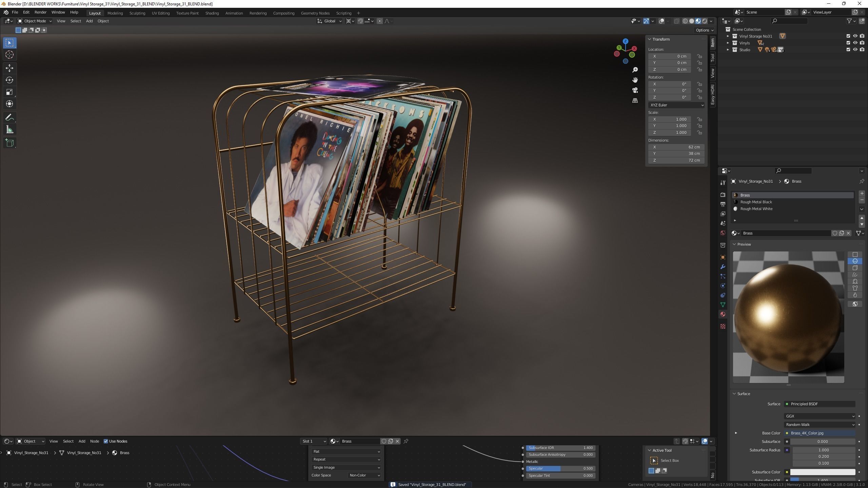Hide the Studio collection eye icon
This screenshot has height=488, width=868.
click(x=855, y=49)
